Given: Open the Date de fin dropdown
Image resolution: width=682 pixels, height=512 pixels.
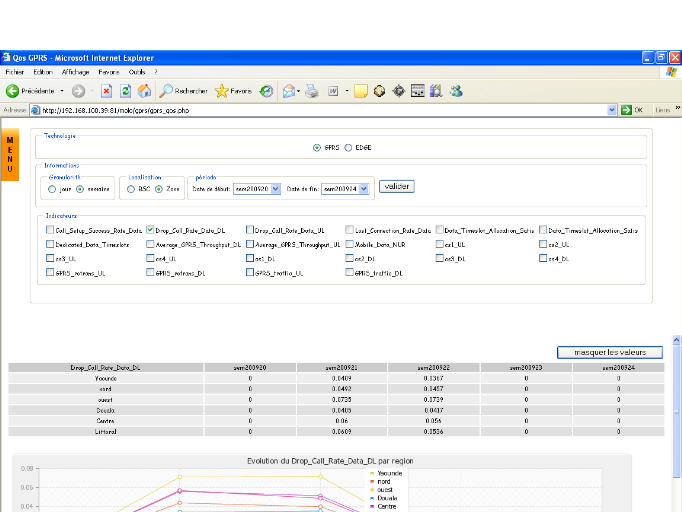Looking at the screenshot, I should tap(362, 187).
